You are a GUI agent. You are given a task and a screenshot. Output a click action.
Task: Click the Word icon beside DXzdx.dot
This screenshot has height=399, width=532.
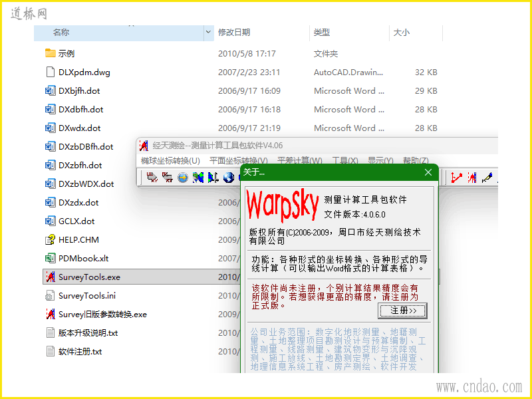(x=51, y=203)
